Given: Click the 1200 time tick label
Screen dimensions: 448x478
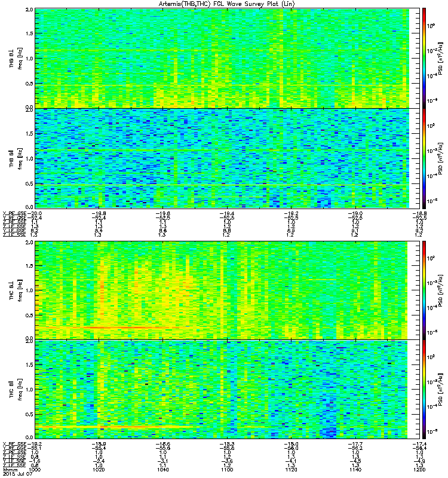Looking at the screenshot, I should pos(419,470).
